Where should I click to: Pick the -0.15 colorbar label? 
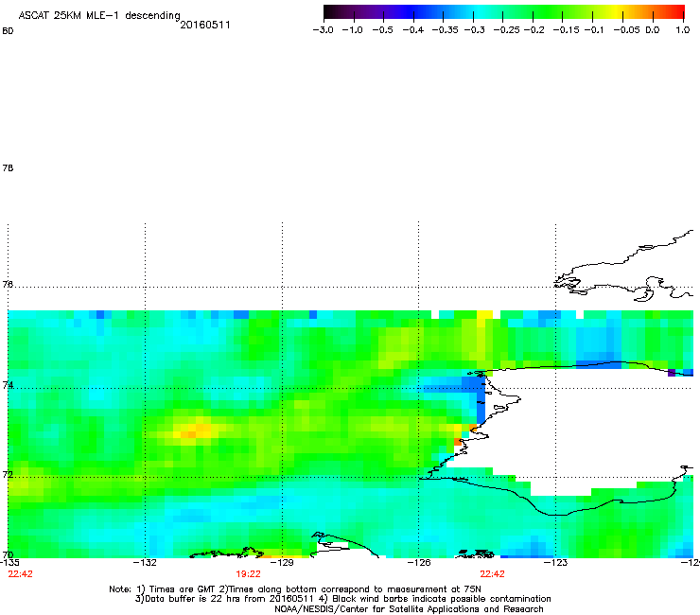566,30
